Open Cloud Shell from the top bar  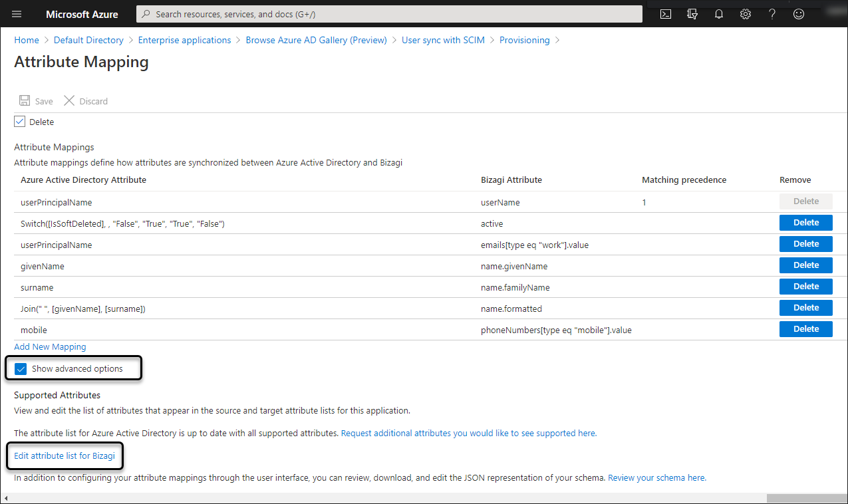click(x=666, y=14)
